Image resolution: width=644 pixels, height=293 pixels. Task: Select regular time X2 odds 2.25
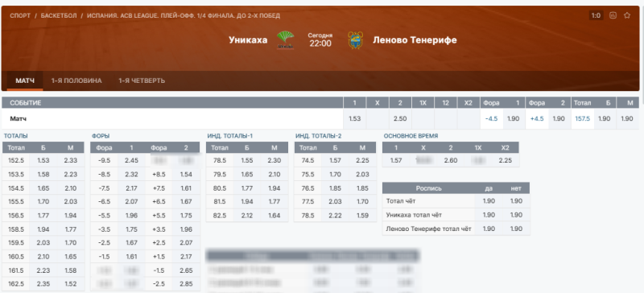506,160
